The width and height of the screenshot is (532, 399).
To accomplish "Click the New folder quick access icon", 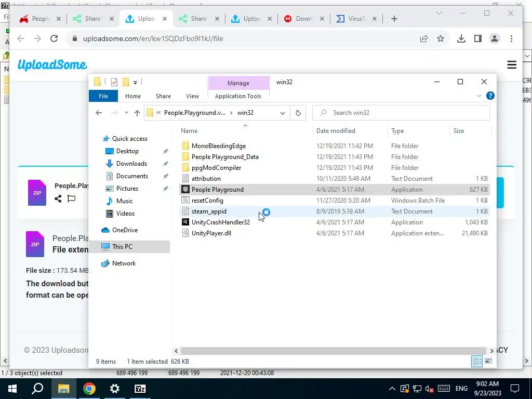I will click(126, 82).
